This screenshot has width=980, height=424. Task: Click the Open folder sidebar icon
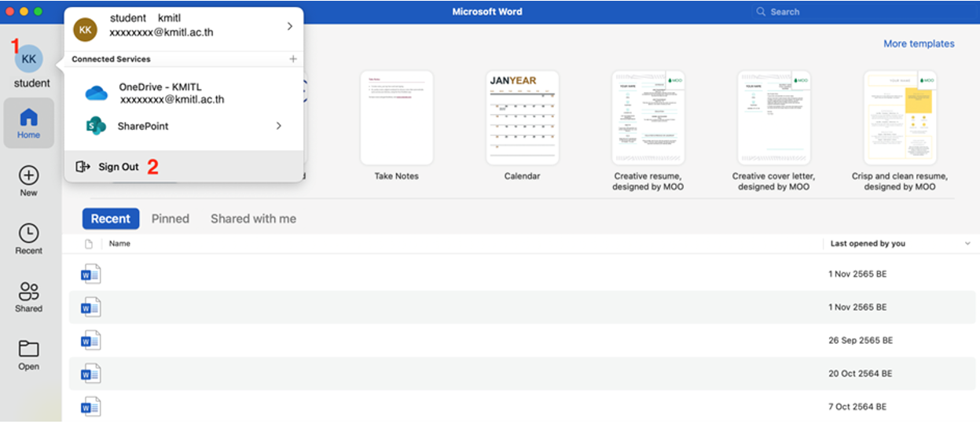(x=29, y=350)
